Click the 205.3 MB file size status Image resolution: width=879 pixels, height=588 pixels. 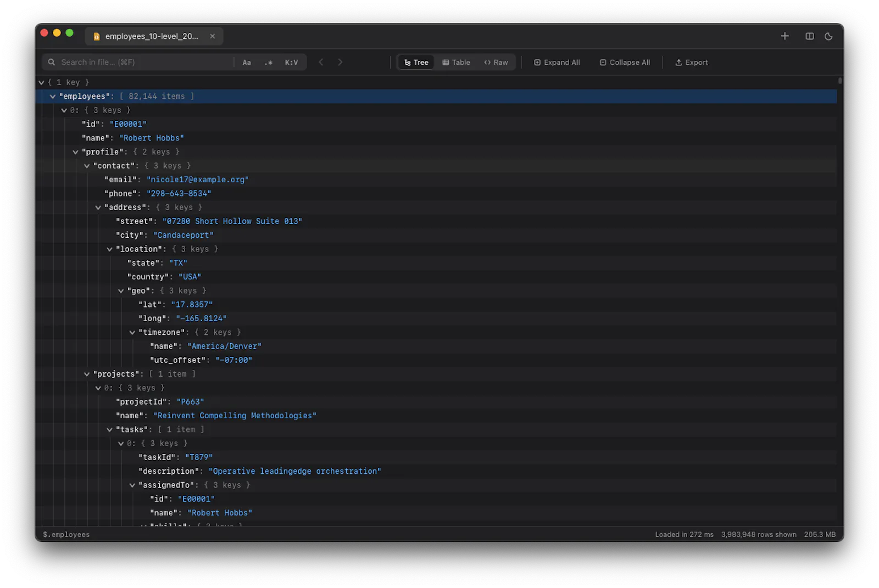pyautogui.click(x=820, y=535)
